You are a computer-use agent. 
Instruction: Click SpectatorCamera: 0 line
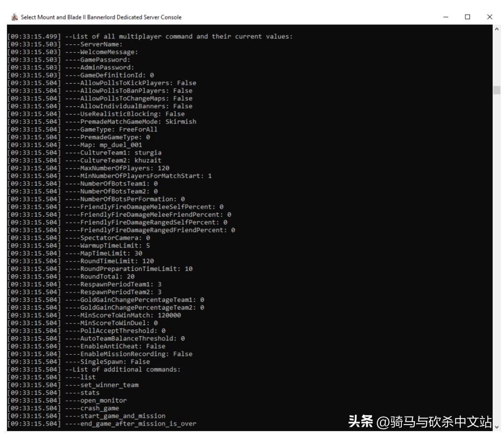(78, 238)
